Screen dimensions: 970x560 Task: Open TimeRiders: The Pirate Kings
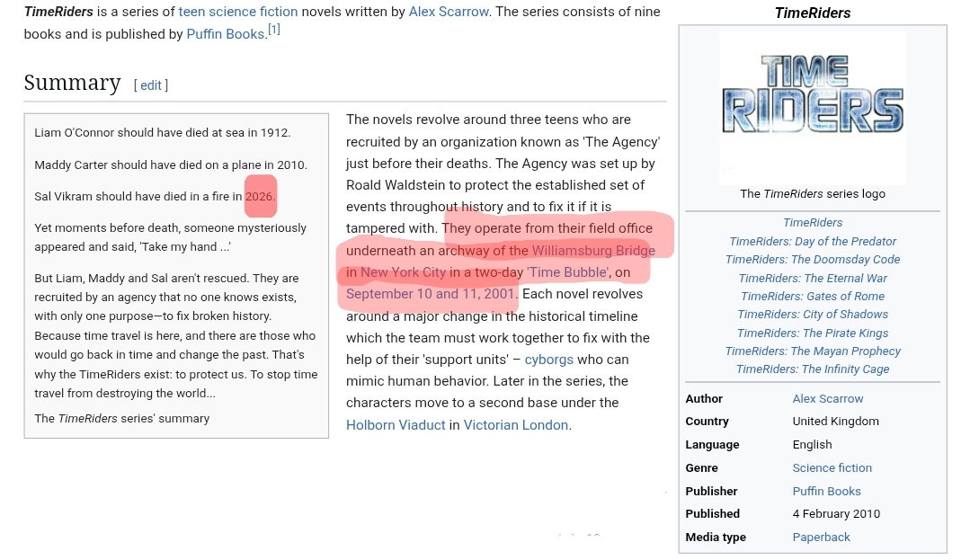pos(813,333)
